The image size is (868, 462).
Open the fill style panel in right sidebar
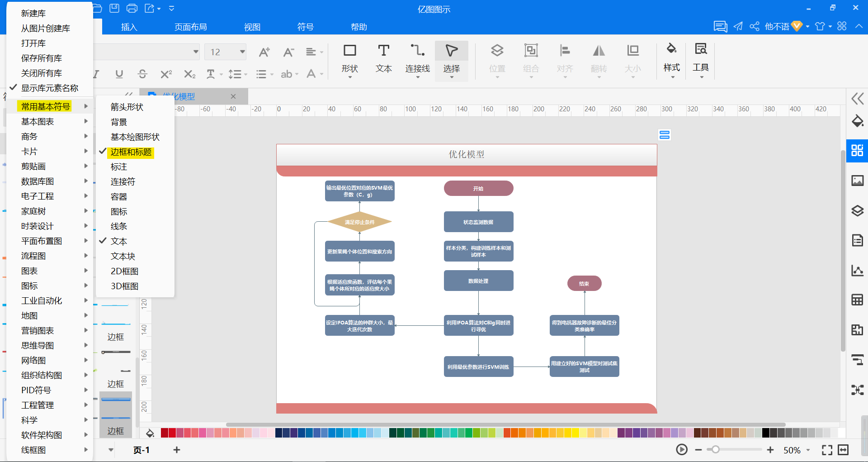pyautogui.click(x=857, y=121)
